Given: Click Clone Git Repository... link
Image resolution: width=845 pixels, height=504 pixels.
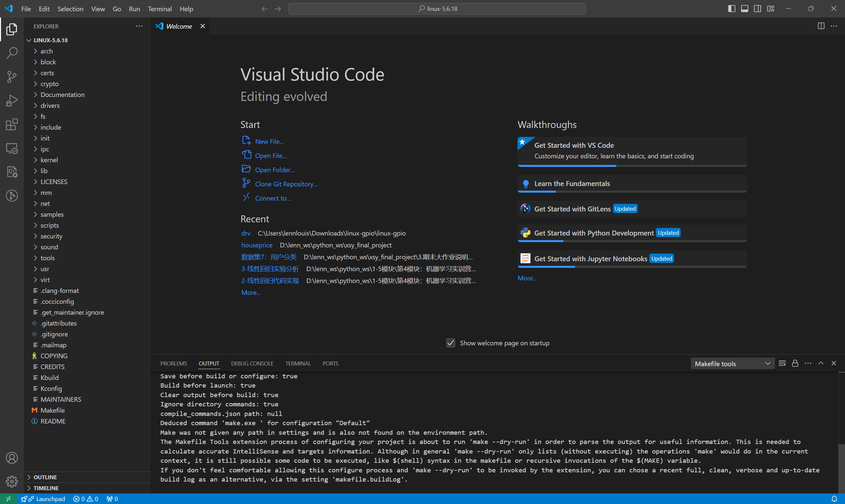Looking at the screenshot, I should pos(286,184).
